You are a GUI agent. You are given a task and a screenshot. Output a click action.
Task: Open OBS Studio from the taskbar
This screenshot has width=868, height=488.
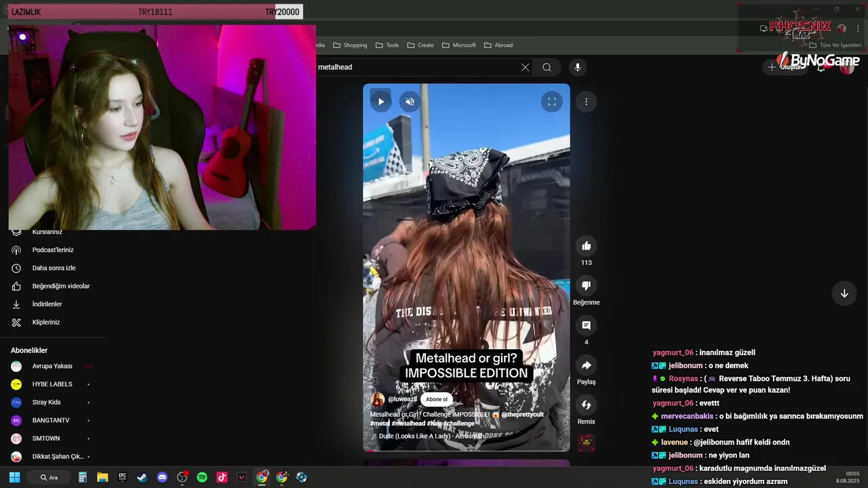pos(182,477)
